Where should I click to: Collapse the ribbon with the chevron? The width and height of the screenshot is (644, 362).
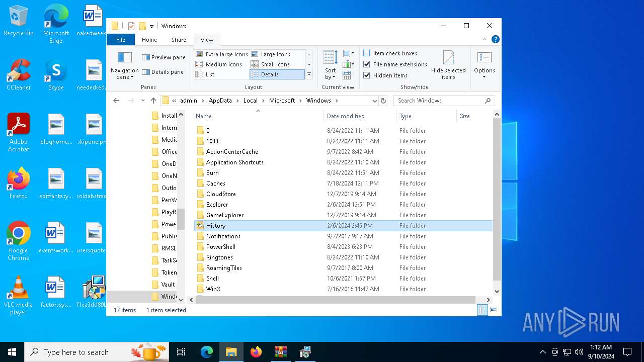click(x=485, y=39)
